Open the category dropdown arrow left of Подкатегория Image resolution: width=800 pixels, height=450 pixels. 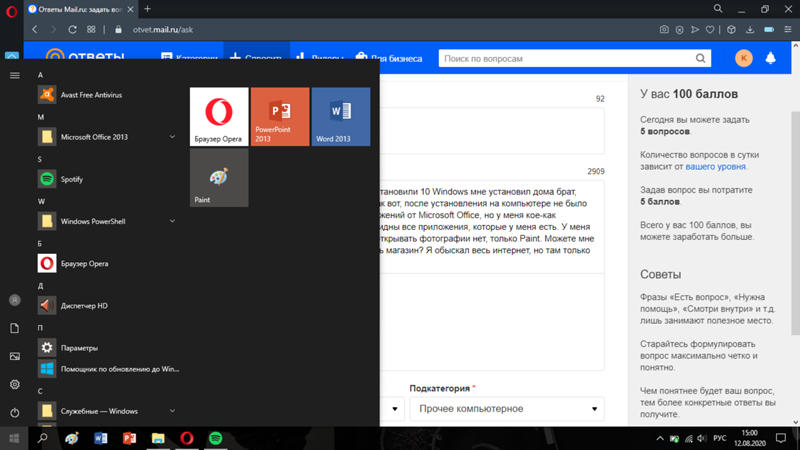pos(394,409)
